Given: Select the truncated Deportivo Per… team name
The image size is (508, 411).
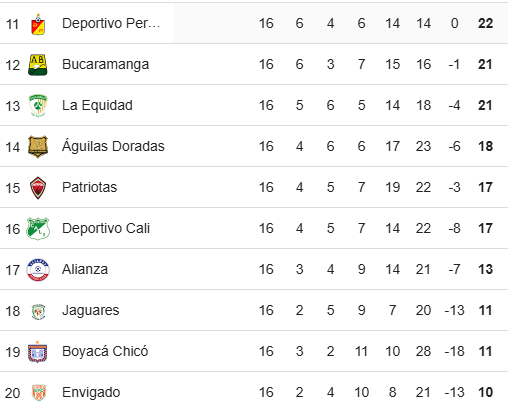Looking at the screenshot, I should pos(111,23).
